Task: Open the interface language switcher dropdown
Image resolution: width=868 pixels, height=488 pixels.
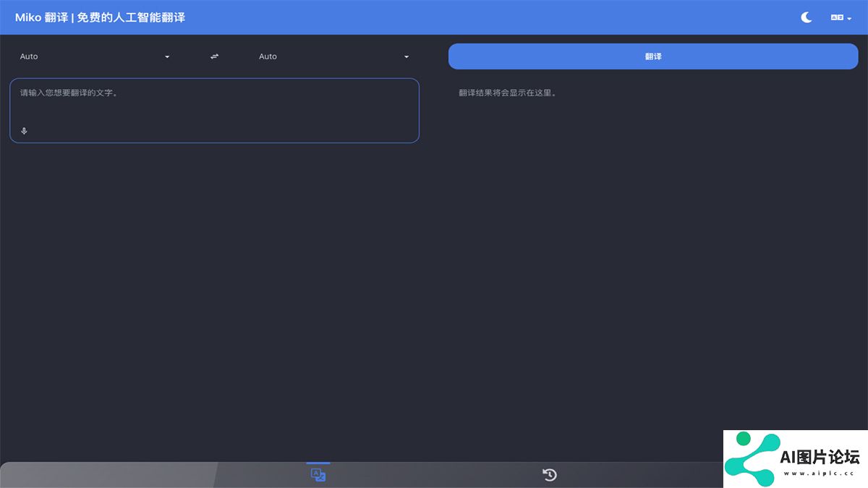Action: coord(841,17)
